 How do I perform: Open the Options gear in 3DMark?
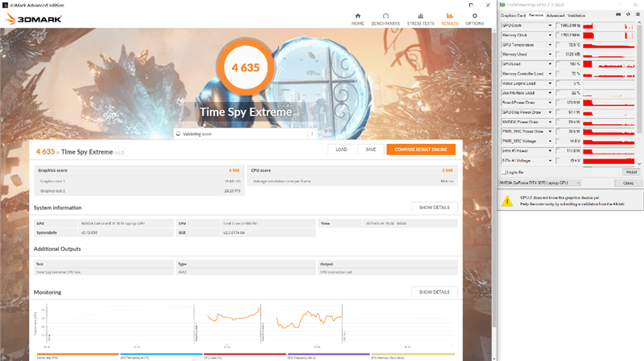(x=474, y=19)
